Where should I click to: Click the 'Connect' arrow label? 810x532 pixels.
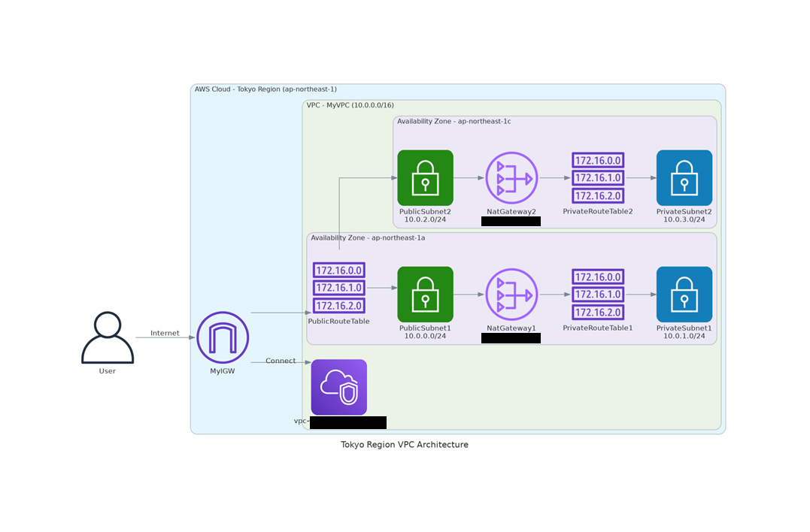(x=281, y=361)
